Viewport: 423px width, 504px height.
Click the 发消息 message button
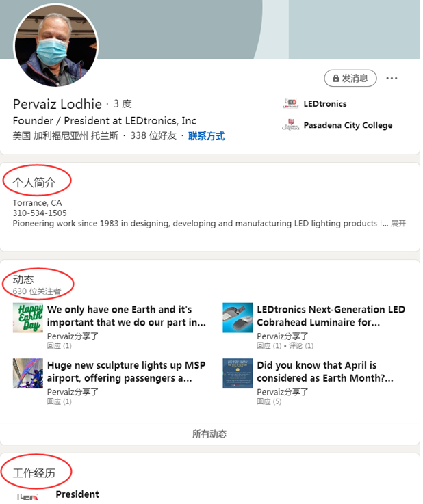350,79
